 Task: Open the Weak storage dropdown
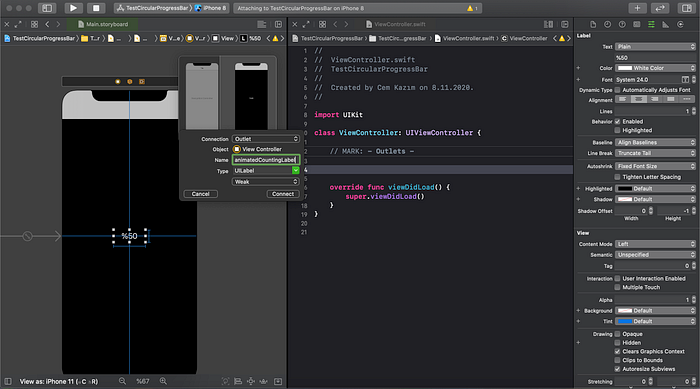pyautogui.click(x=266, y=182)
